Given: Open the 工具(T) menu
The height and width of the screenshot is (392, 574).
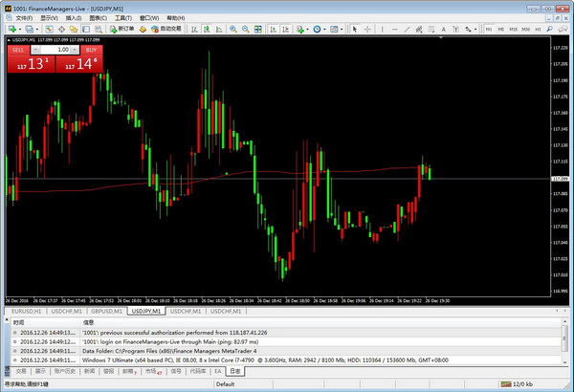Looking at the screenshot, I should tap(123, 17).
